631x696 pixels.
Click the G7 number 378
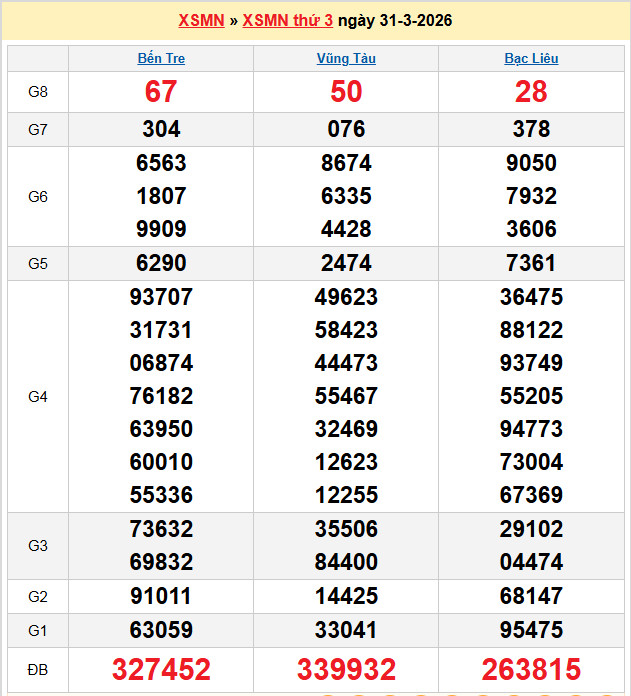[x=531, y=129]
